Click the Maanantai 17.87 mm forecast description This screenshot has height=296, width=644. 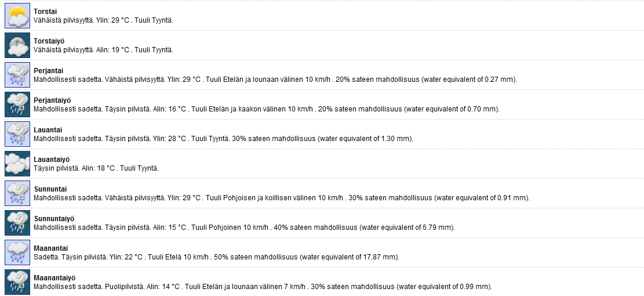[x=216, y=257]
